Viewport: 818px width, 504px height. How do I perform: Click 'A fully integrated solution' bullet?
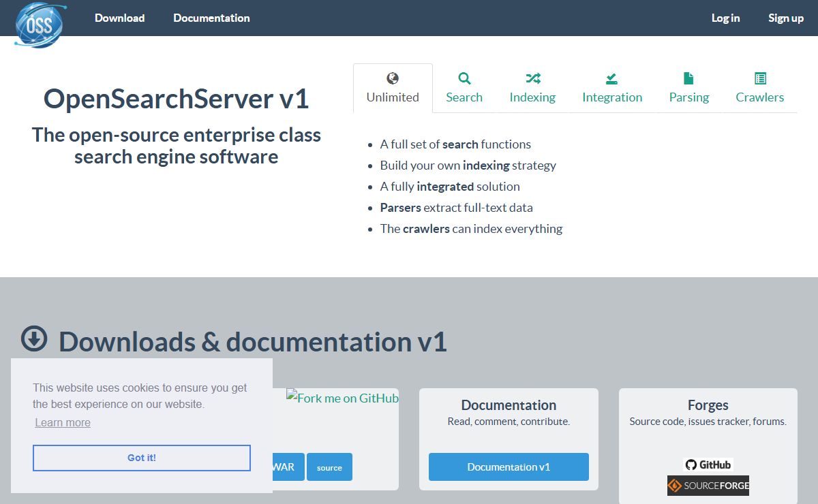[450, 187]
